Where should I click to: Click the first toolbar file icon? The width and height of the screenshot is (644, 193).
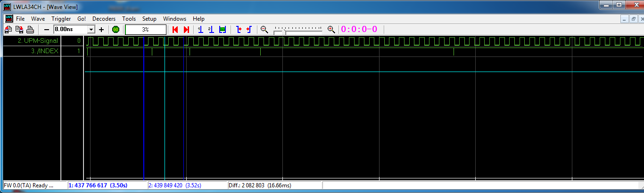point(8,30)
